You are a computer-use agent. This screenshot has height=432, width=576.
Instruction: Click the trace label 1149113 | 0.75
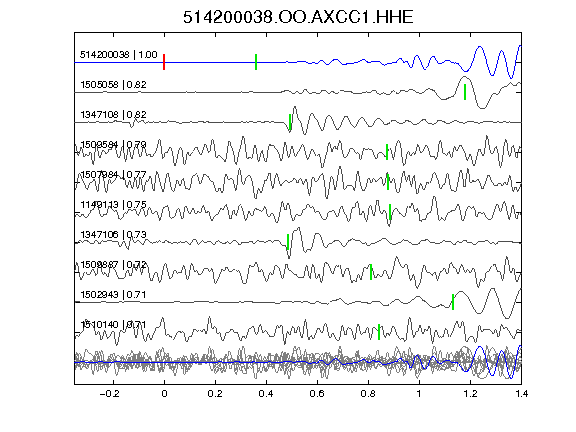click(114, 205)
